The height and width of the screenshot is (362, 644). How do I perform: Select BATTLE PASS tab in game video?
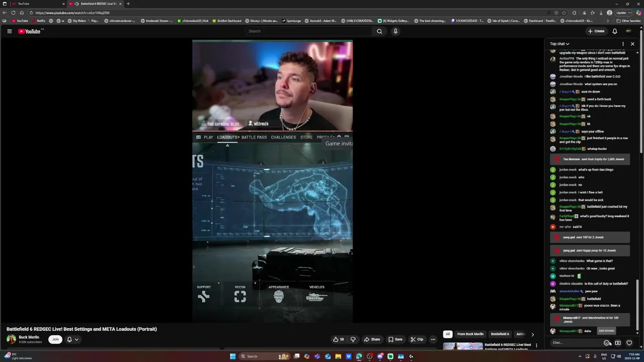(x=254, y=137)
